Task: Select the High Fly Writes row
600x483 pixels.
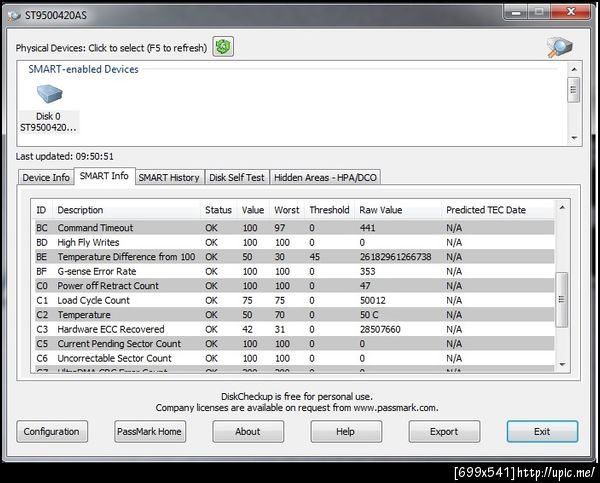Action: (295, 242)
